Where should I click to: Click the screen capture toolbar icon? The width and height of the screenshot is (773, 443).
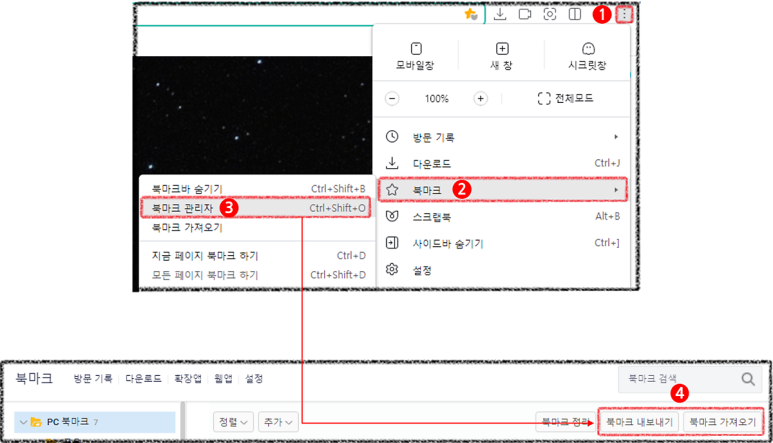550,14
